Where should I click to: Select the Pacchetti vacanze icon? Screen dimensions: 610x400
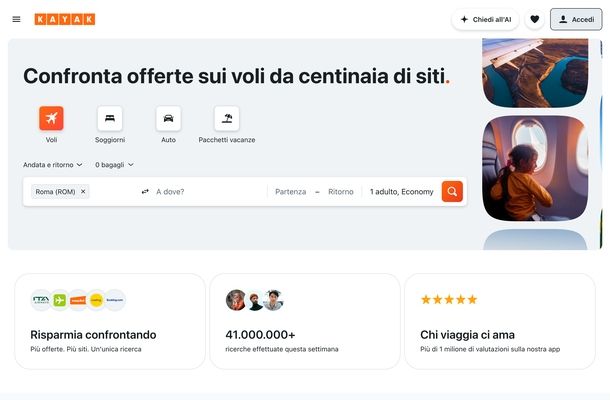point(227,118)
